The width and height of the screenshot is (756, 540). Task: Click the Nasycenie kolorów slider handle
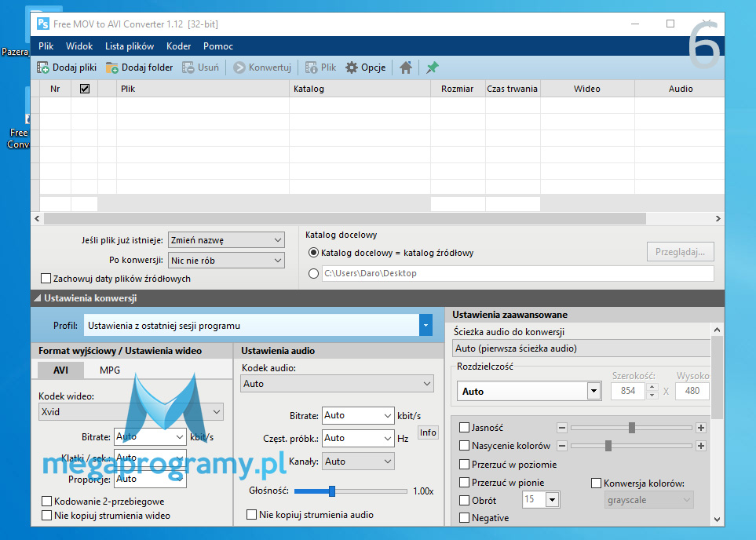pos(608,446)
